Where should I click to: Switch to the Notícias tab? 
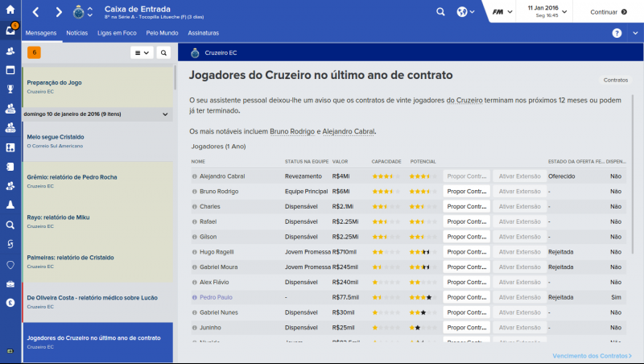click(76, 33)
